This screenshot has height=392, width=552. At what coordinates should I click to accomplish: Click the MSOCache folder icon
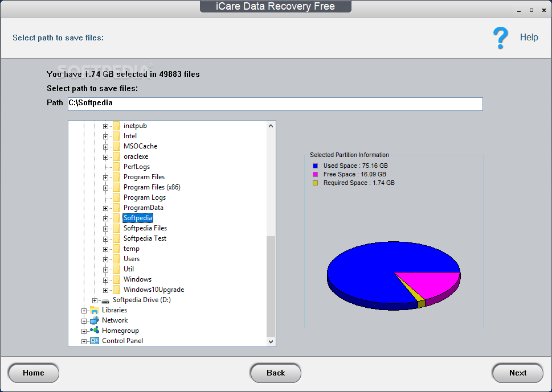116,146
